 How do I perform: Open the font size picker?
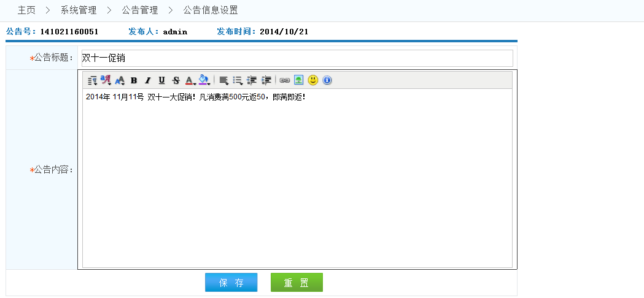[x=120, y=80]
